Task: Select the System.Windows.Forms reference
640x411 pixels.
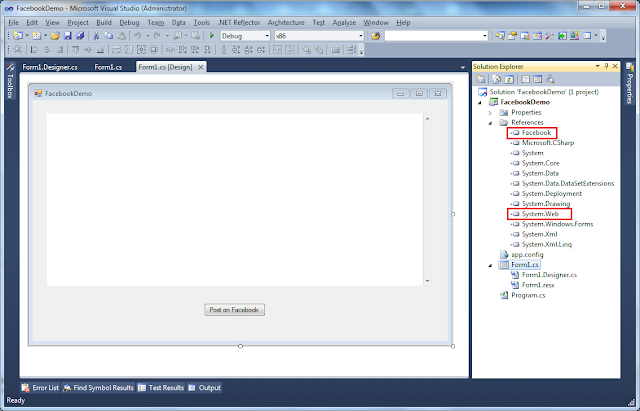Action: click(552, 224)
